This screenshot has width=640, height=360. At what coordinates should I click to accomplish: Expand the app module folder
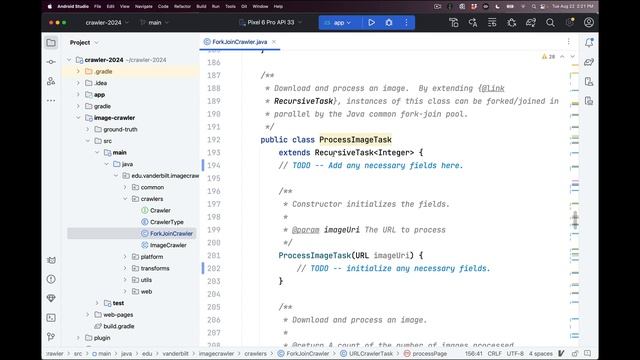pos(78,95)
